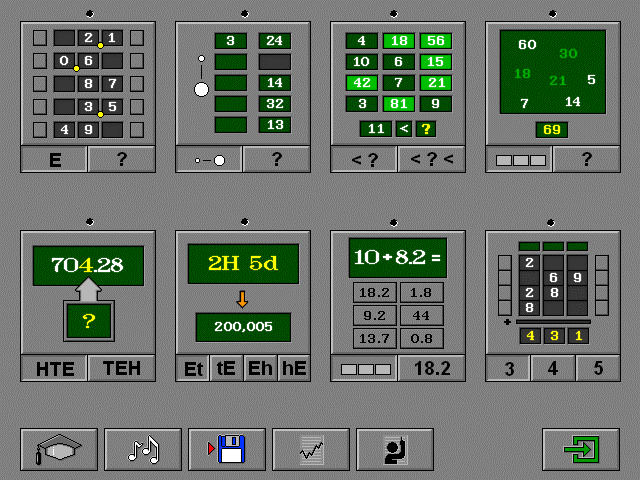640x480 pixels.
Task: Select the E option in first puzzle
Action: click(x=54, y=159)
